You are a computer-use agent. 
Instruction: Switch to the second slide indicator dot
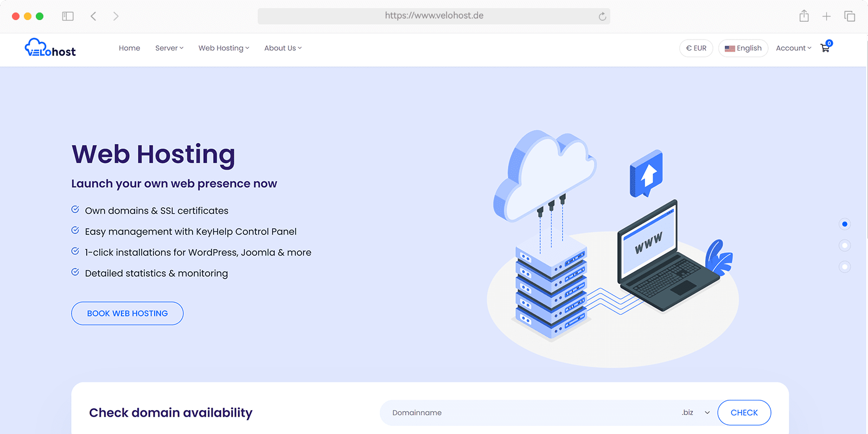(x=845, y=245)
